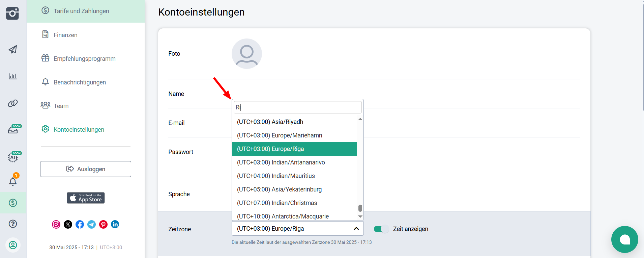
Task: Click the Ausloggen button
Action: [x=86, y=169]
